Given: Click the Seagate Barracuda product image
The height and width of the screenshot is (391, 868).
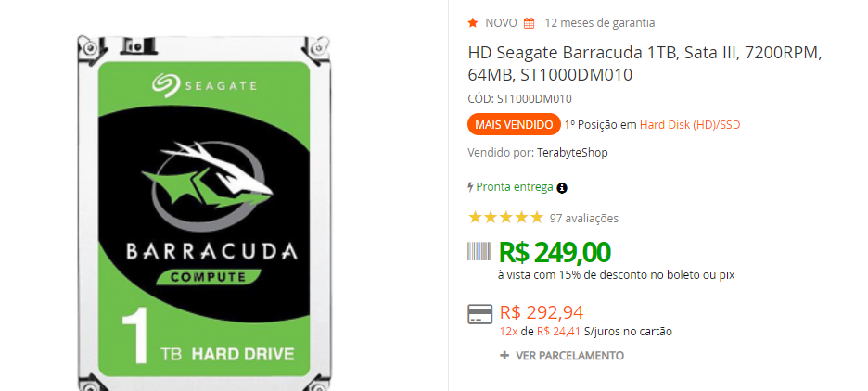Looking at the screenshot, I should click(x=204, y=213).
